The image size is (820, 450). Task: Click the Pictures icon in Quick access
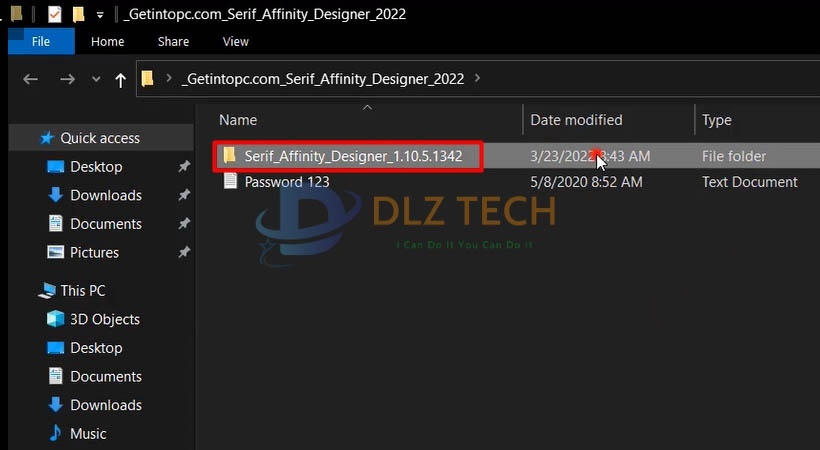[55, 252]
